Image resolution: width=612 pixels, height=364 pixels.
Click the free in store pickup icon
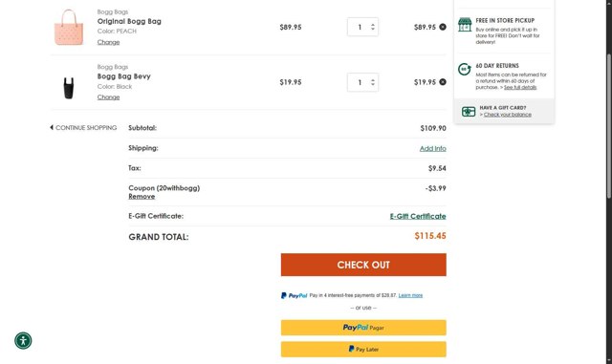coord(465,25)
